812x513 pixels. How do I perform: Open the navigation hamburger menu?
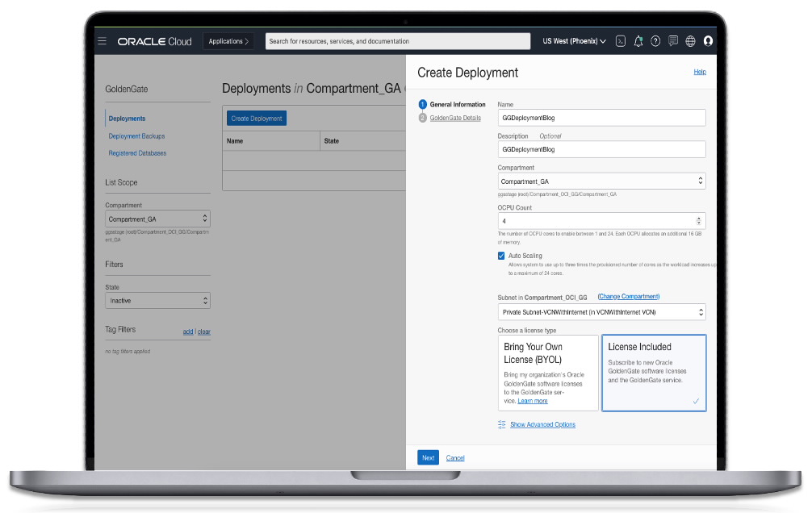click(102, 40)
